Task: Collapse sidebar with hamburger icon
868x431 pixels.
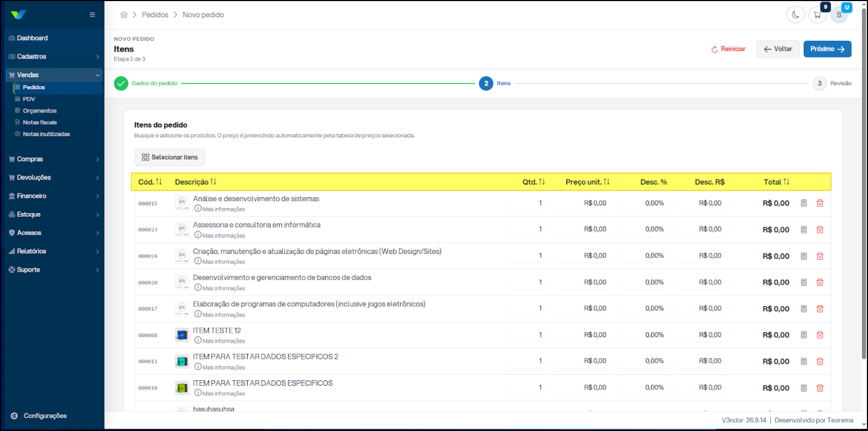Action: tap(92, 15)
